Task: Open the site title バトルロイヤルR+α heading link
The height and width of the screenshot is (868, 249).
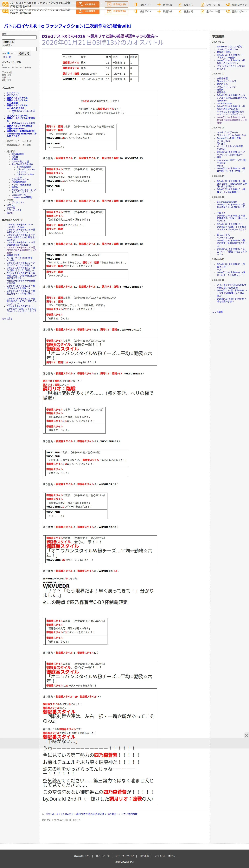Action: coord(67,26)
